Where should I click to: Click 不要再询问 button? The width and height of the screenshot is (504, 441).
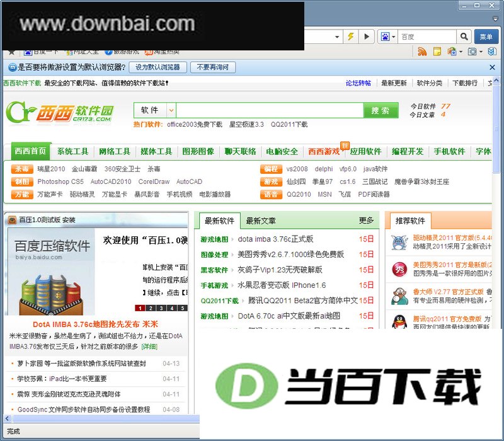212,67
